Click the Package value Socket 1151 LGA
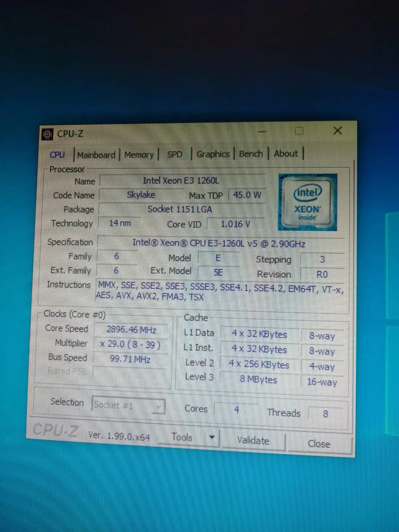Screen dimensions: 399x532 click(181, 209)
